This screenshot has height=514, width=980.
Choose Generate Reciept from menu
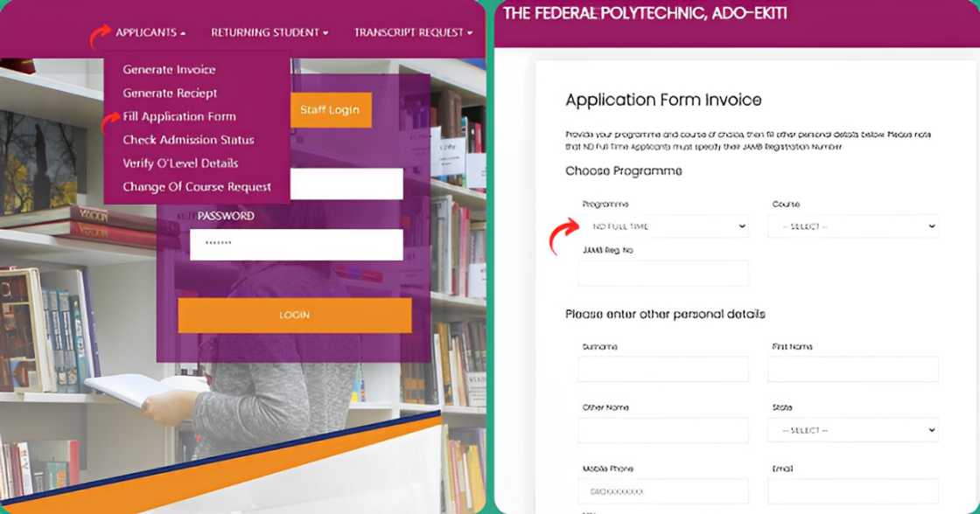[170, 93]
